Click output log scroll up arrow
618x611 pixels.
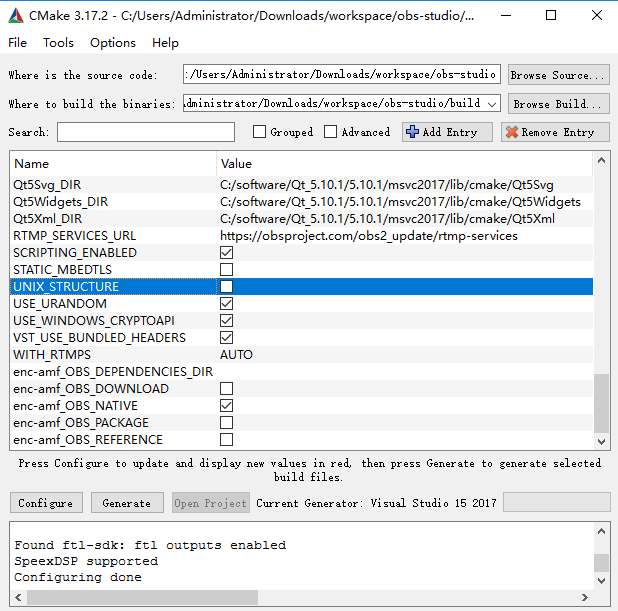coord(601,531)
